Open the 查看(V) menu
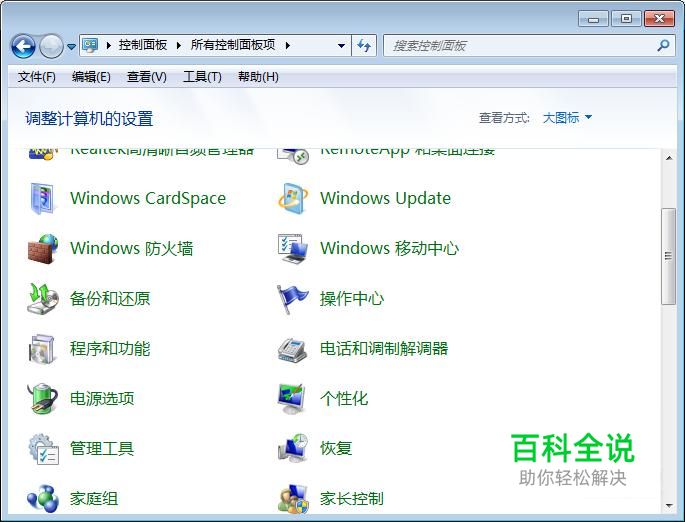This screenshot has width=685, height=522. (146, 77)
